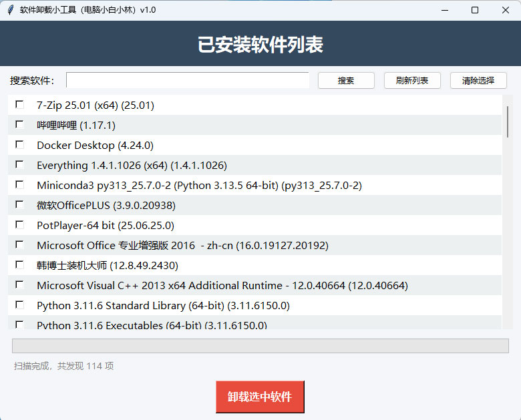Click the 搜索 button
521x420 pixels.
pyautogui.click(x=346, y=81)
